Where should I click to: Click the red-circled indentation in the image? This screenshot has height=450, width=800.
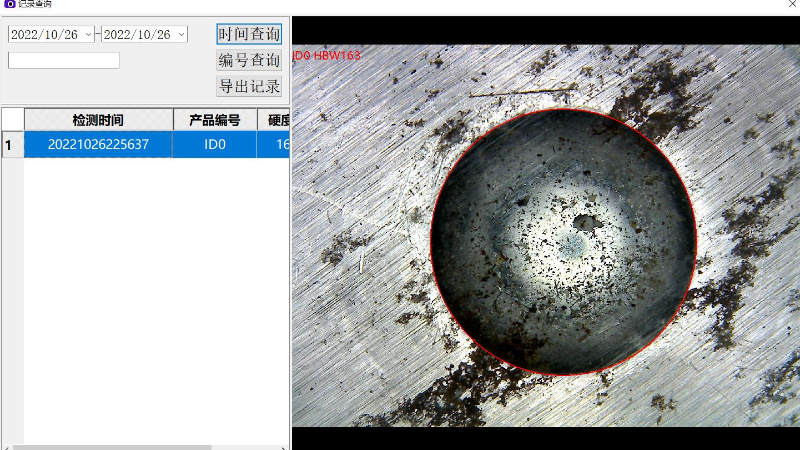562,240
